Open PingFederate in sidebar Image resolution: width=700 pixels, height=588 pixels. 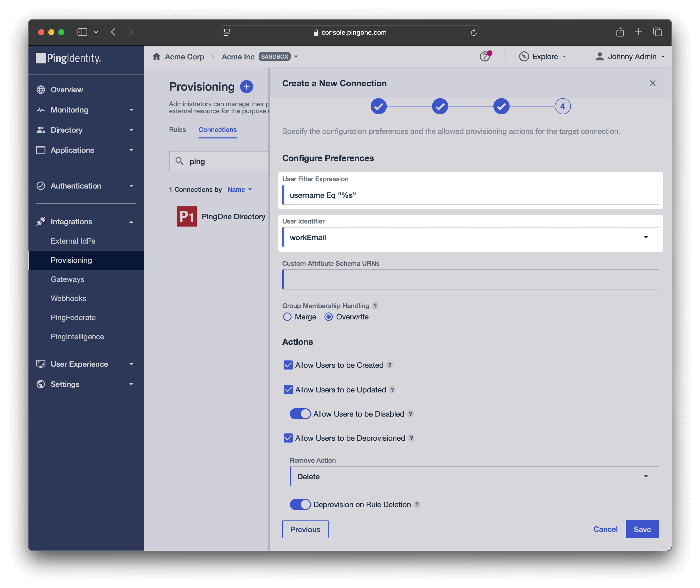pyautogui.click(x=73, y=317)
